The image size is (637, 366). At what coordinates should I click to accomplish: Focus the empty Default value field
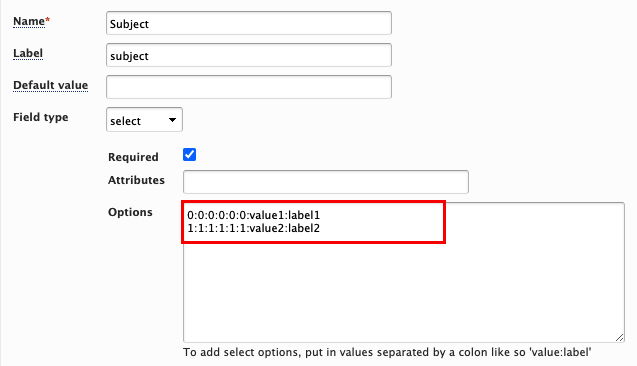pyautogui.click(x=249, y=87)
